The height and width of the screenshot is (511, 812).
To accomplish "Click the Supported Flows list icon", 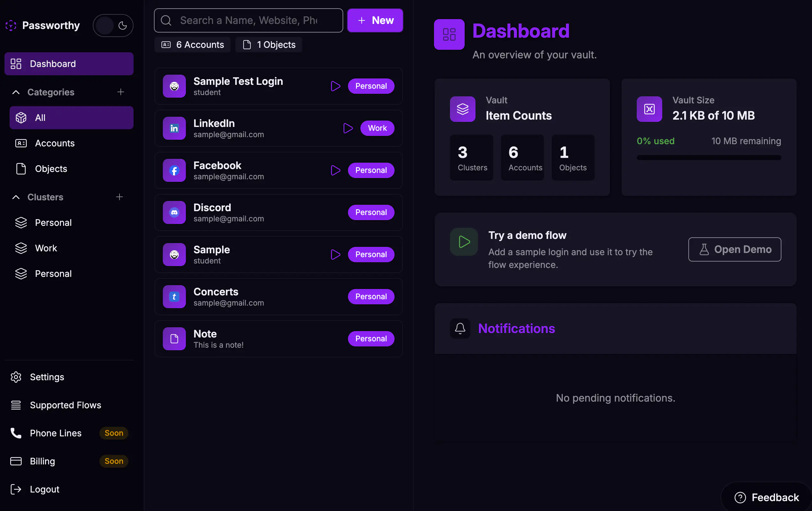I will click(16, 405).
